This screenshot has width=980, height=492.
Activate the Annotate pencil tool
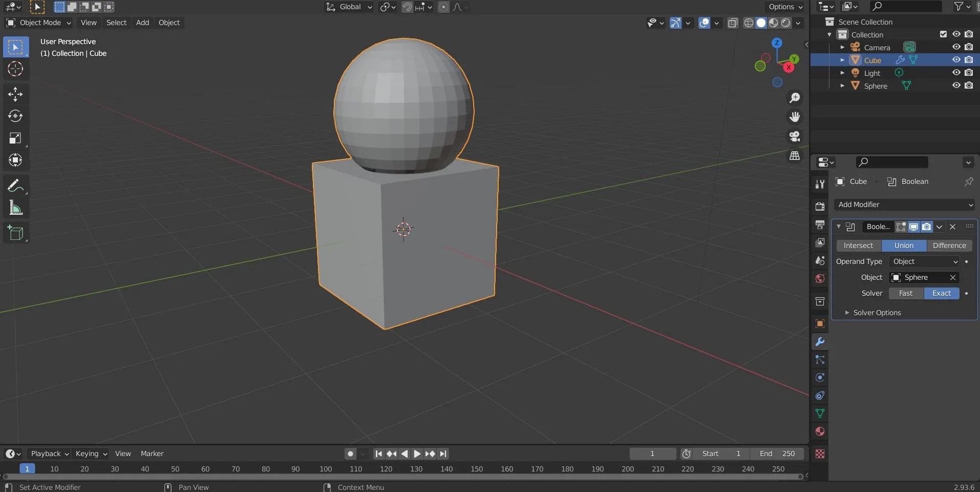(15, 186)
